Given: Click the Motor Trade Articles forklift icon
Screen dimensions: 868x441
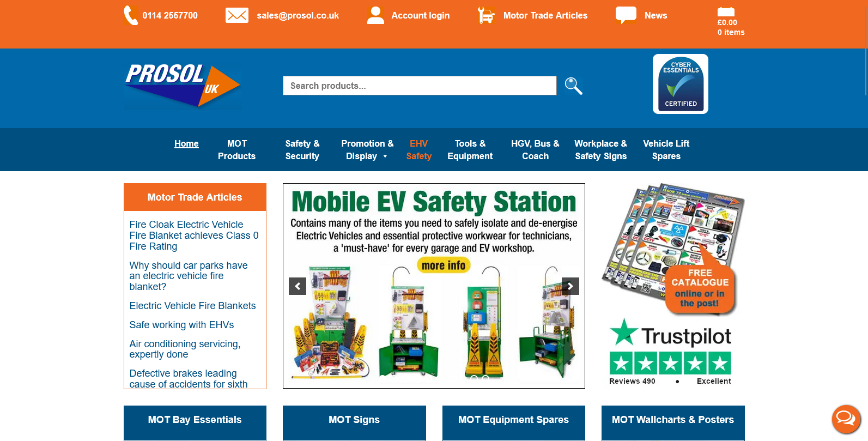Looking at the screenshot, I should pos(486,15).
